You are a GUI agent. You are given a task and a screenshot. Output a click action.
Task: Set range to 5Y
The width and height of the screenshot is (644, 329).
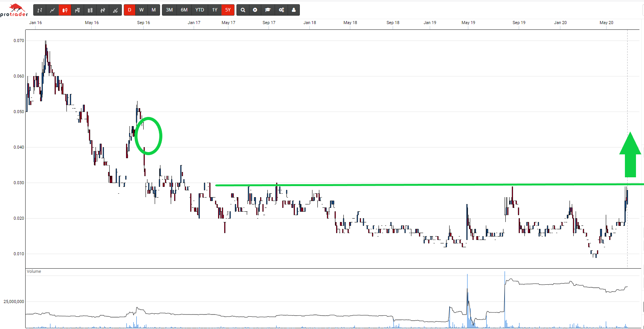click(228, 10)
